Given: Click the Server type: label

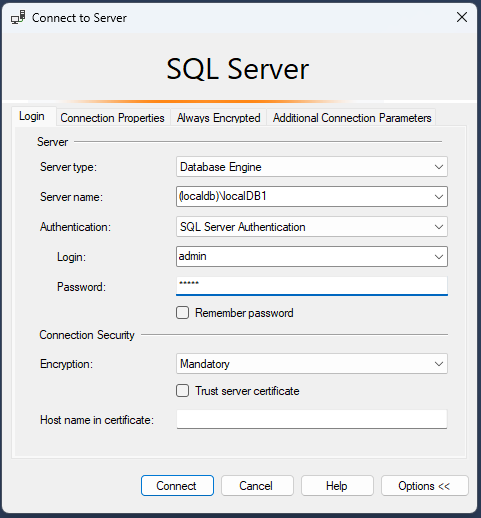Looking at the screenshot, I should tap(68, 167).
